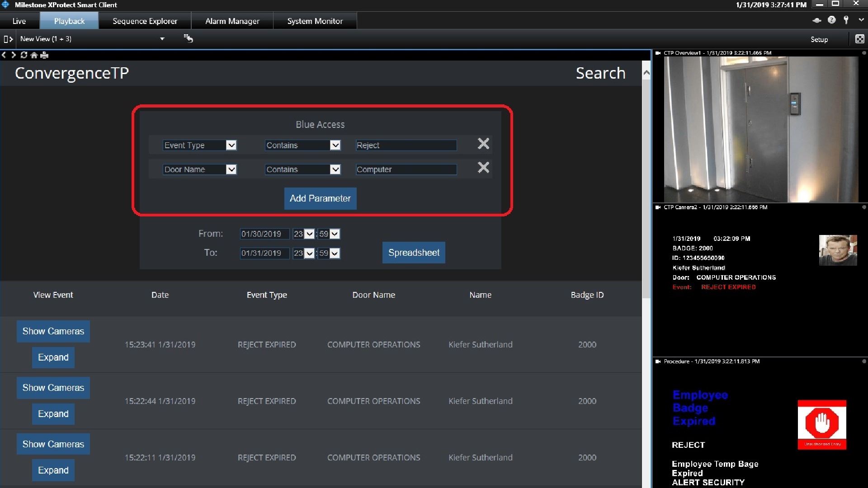The image size is (868, 488).
Task: Click the Badge ID column header
Action: coord(587,295)
